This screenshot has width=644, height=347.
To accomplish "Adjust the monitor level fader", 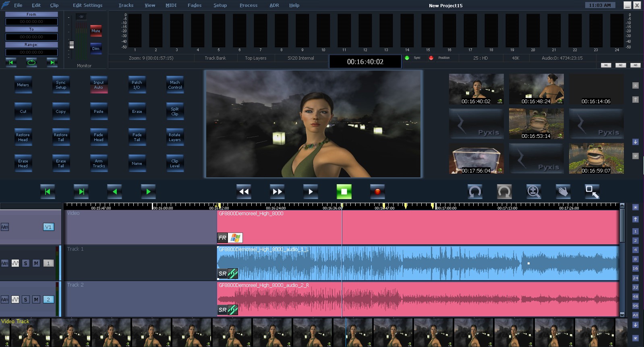I will 72,44.
